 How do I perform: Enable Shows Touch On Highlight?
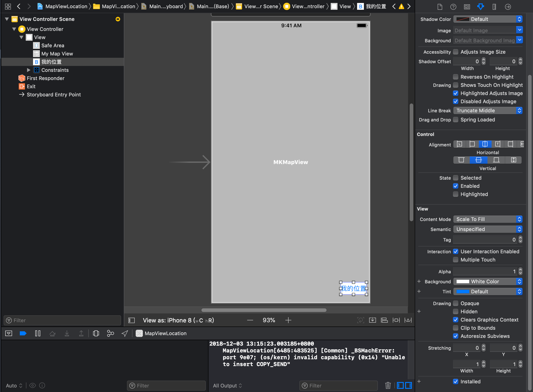[456, 85]
